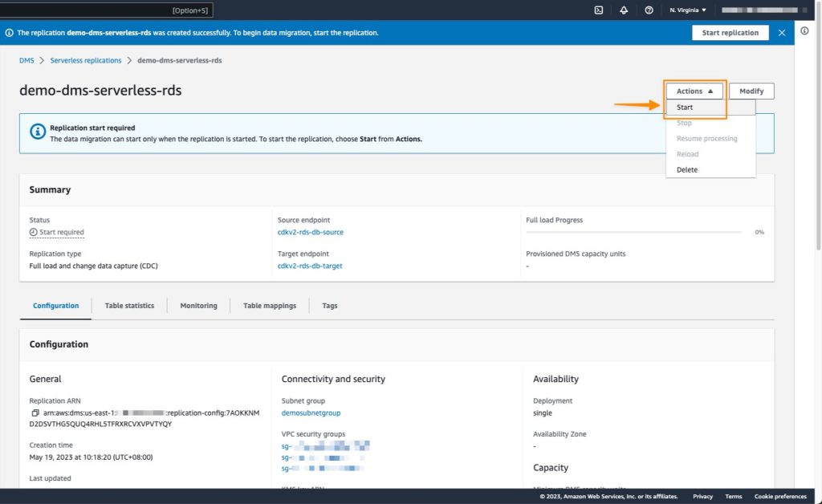
Task: Open the N. Virginia region selector
Action: pyautogui.click(x=688, y=10)
